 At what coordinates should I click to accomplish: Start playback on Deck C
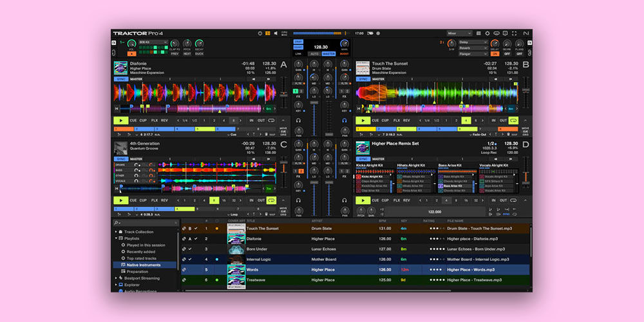[x=121, y=200]
